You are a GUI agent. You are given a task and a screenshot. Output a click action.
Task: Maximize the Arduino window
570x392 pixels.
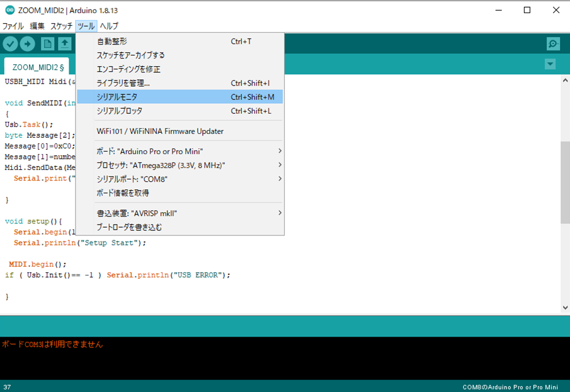(527, 10)
